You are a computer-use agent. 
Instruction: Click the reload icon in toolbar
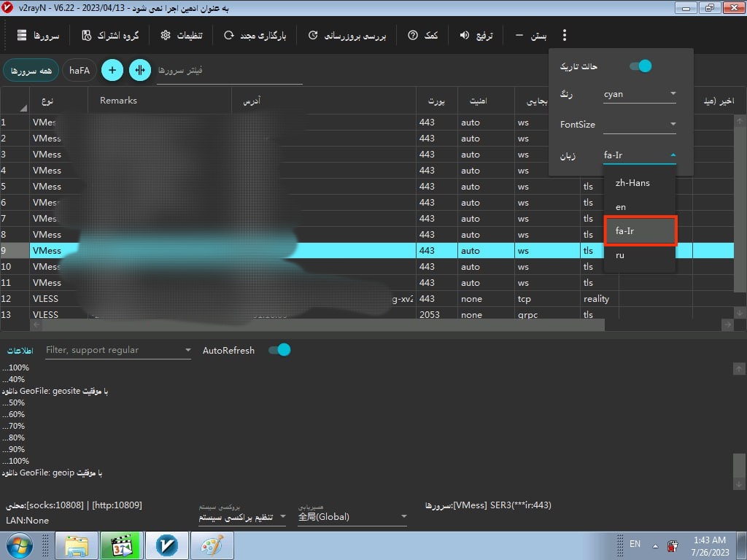pos(229,35)
